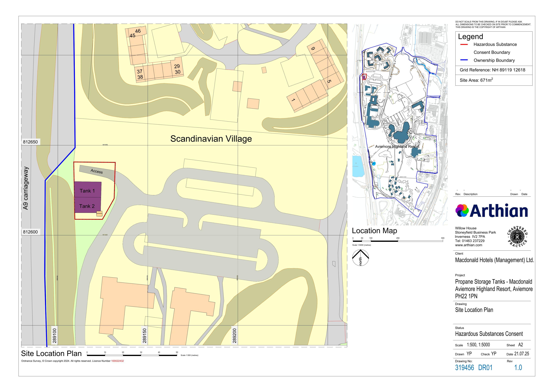Click the revision number 1.0
Viewport: 554px width, 392px height.
(x=518, y=368)
